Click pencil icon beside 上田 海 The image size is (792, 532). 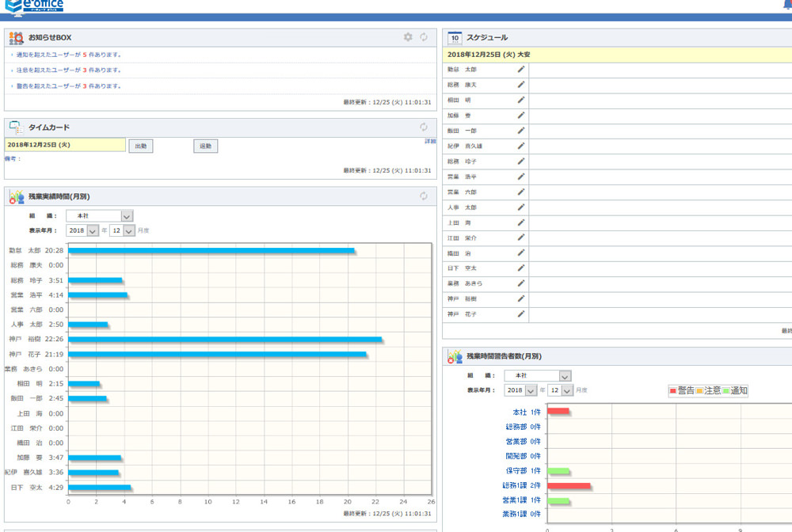[x=521, y=222]
